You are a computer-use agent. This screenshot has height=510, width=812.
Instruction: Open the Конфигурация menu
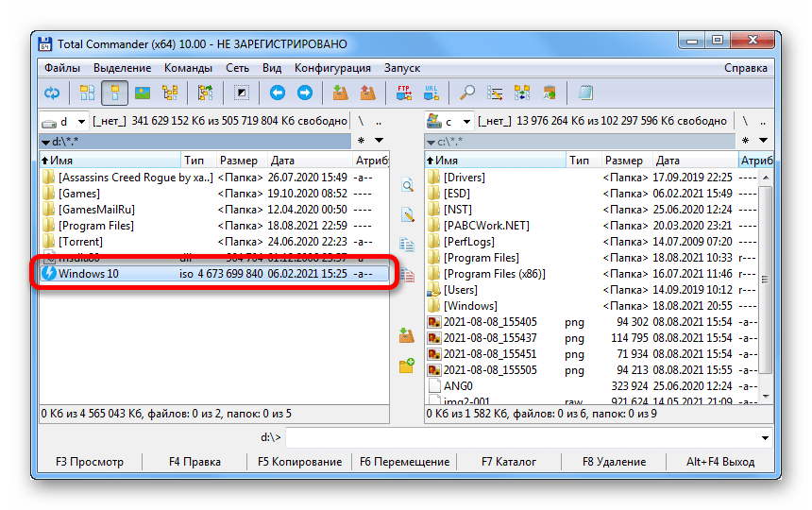[332, 68]
